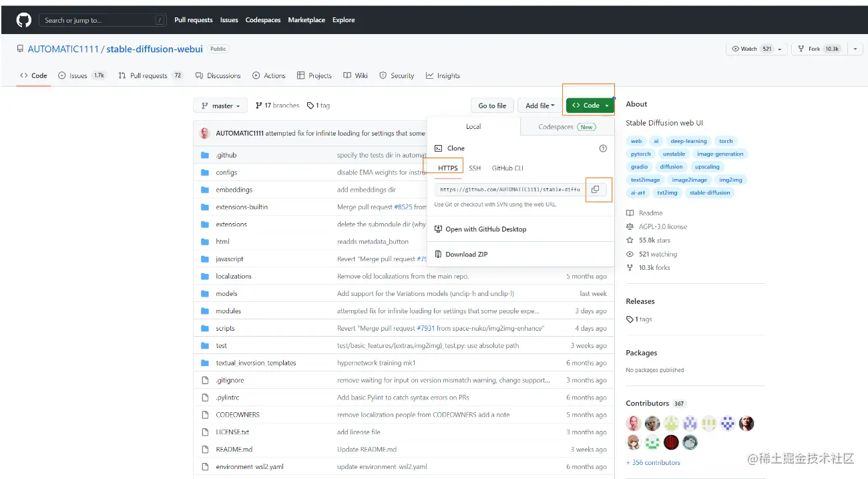
Task: Open the .github folder
Action: coord(226,155)
